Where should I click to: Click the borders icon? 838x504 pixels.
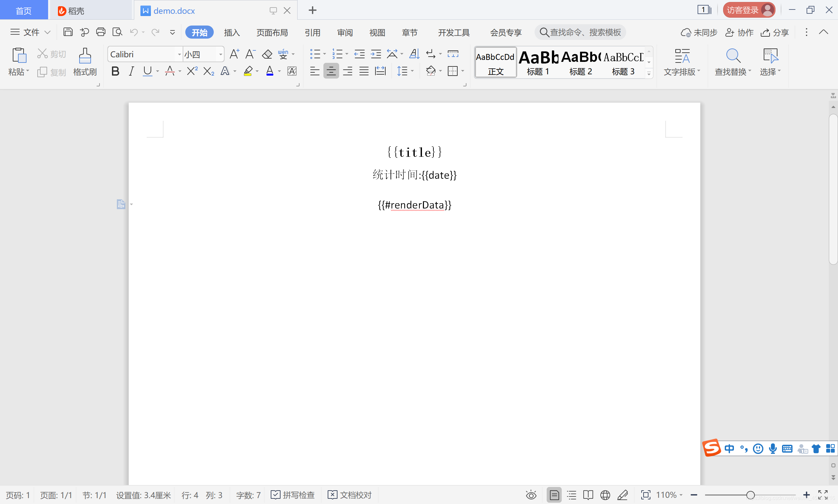click(x=453, y=71)
